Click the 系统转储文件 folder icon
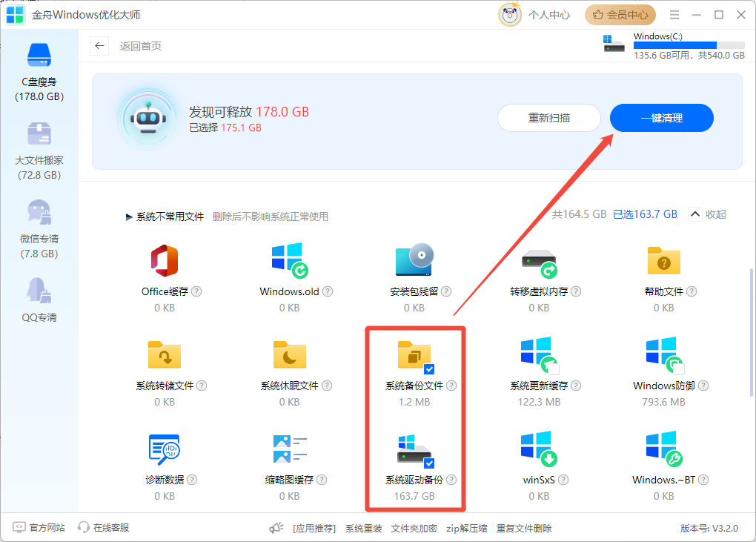The width and height of the screenshot is (756, 542). click(165, 354)
